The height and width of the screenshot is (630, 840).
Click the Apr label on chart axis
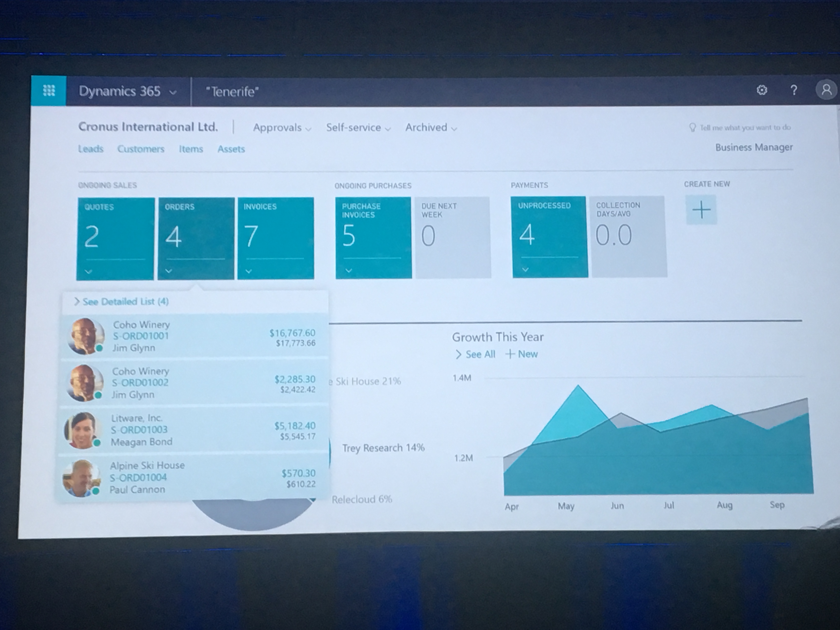coord(512,507)
